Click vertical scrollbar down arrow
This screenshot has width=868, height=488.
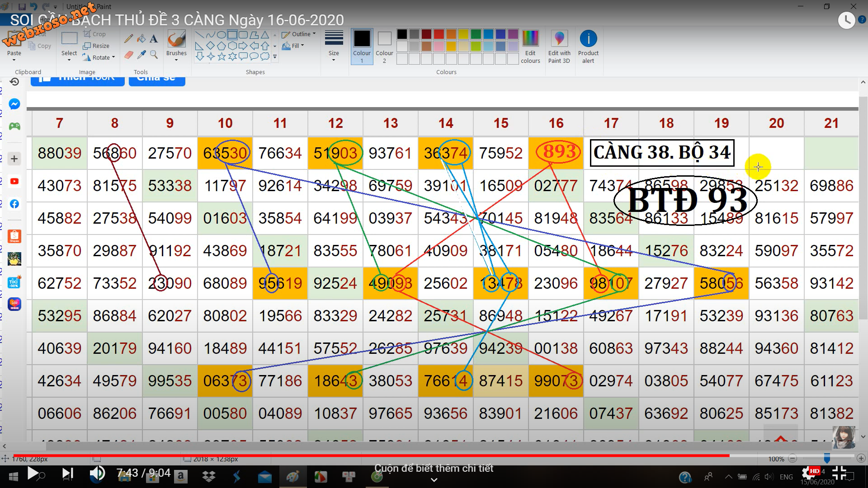[863, 437]
